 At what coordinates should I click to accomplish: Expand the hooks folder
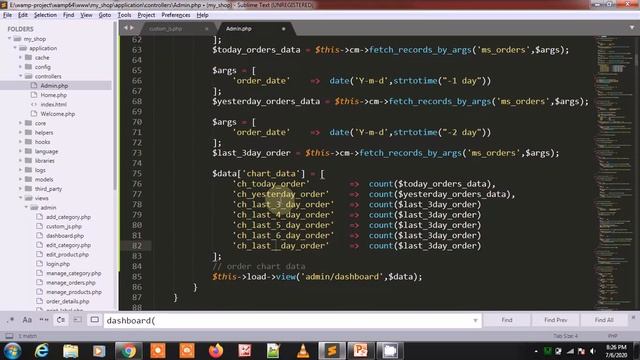[x=20, y=142]
